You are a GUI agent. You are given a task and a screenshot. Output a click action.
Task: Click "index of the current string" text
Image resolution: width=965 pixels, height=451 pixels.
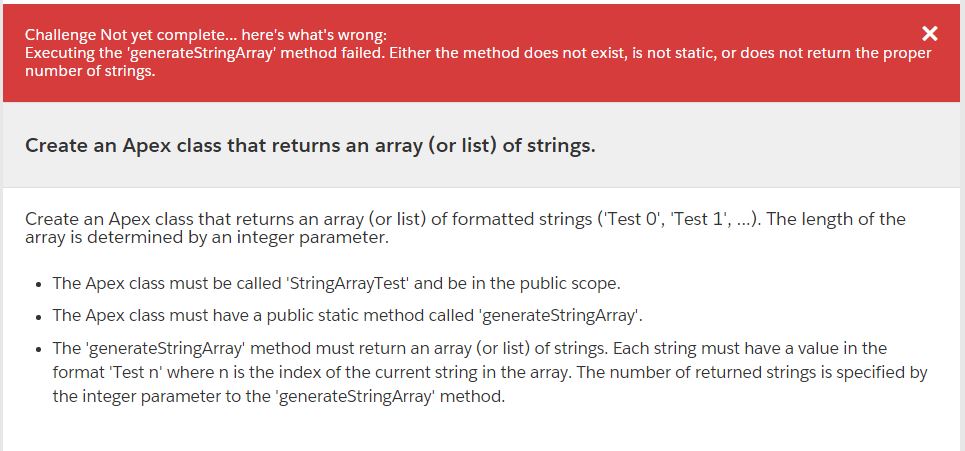click(x=360, y=372)
